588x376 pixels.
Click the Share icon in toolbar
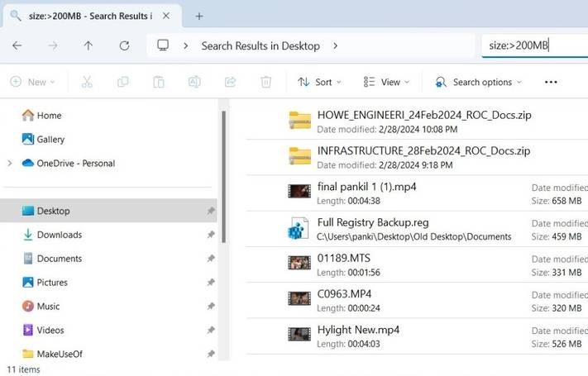tap(230, 82)
